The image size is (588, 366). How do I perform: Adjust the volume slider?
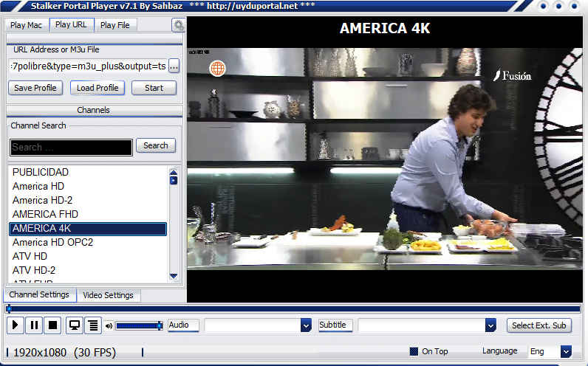(139, 326)
